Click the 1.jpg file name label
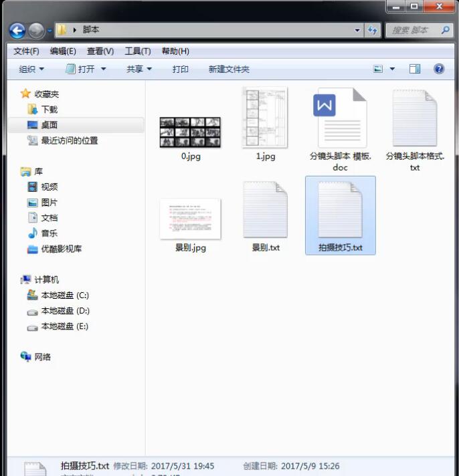The height and width of the screenshot is (476, 459). click(x=266, y=156)
